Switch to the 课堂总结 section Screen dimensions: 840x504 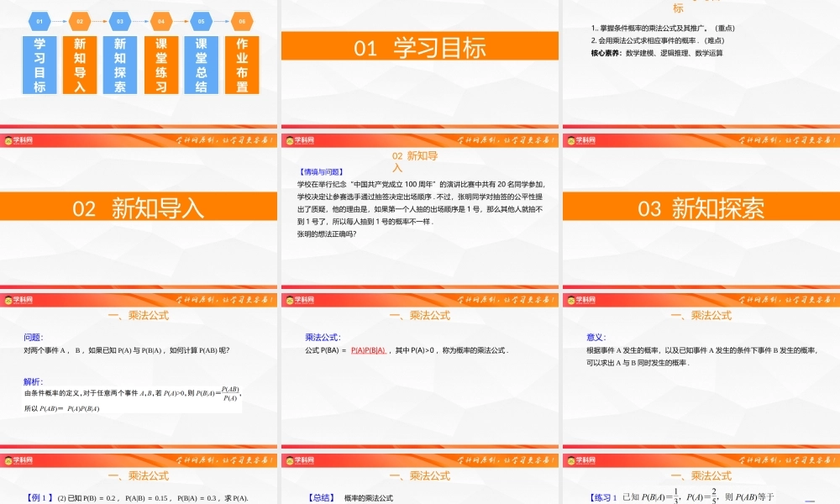pos(200,66)
